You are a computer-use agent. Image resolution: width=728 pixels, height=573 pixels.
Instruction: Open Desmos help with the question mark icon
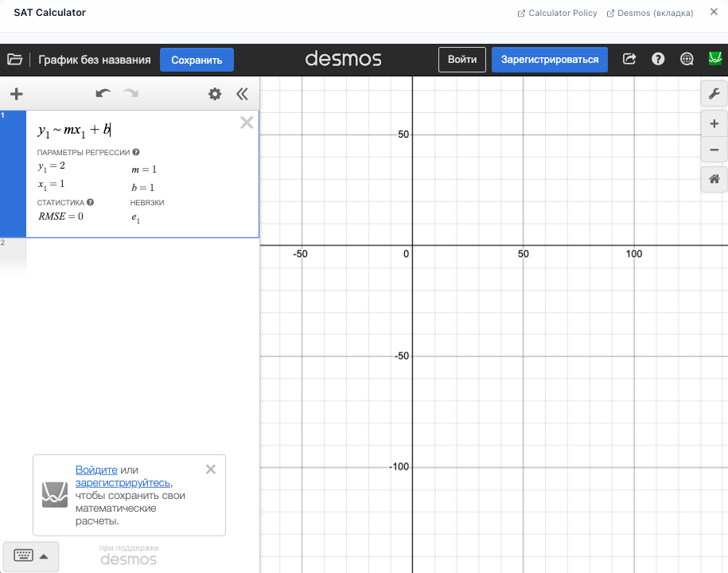(x=658, y=58)
